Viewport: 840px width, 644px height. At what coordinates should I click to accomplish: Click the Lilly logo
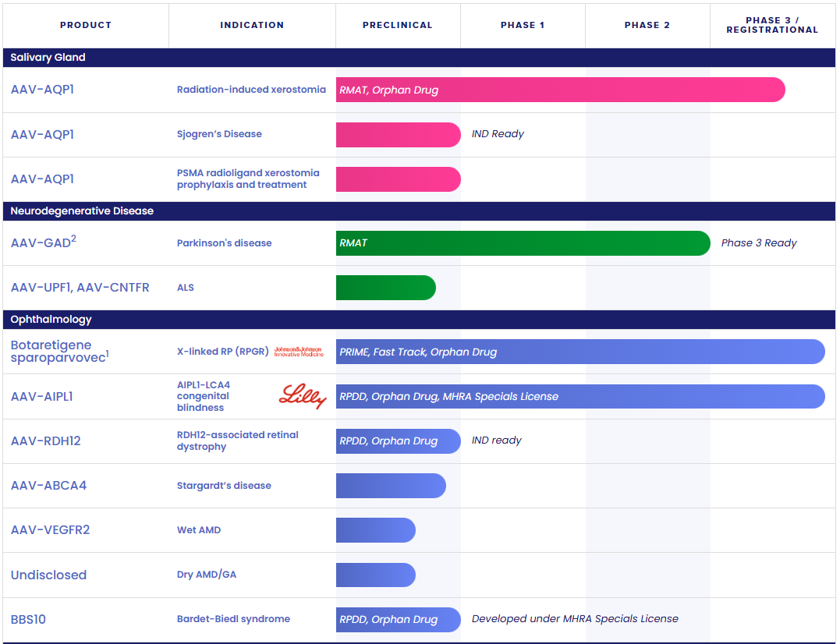point(303,396)
